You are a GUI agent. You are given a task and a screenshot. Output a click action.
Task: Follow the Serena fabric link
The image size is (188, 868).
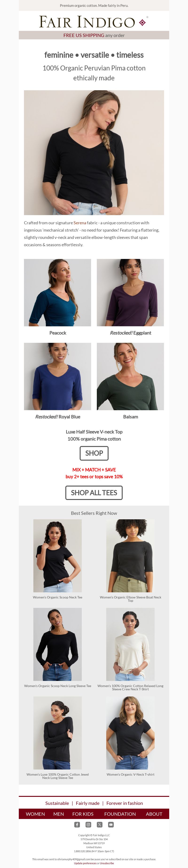80,223
